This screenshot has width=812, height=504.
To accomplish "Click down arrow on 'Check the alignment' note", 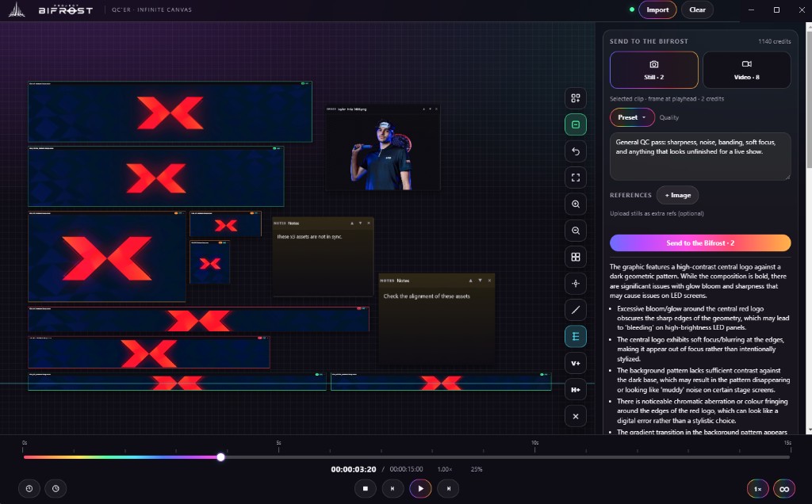I will pos(480,281).
